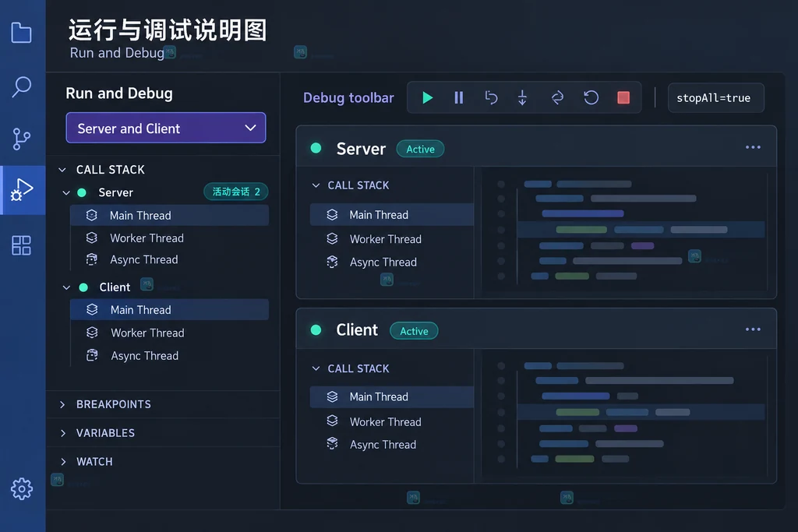
Task: Select sidebar Server Worker Thread
Action: coord(169,238)
